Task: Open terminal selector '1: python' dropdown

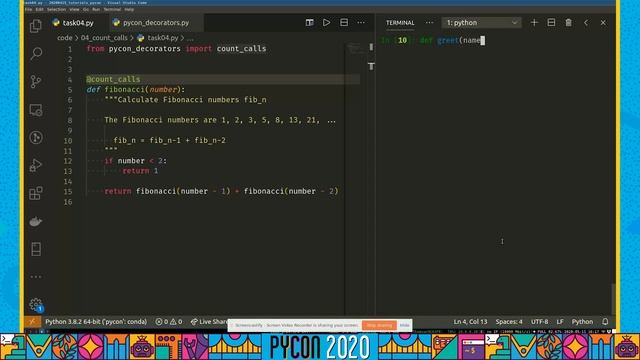Action: click(x=481, y=22)
